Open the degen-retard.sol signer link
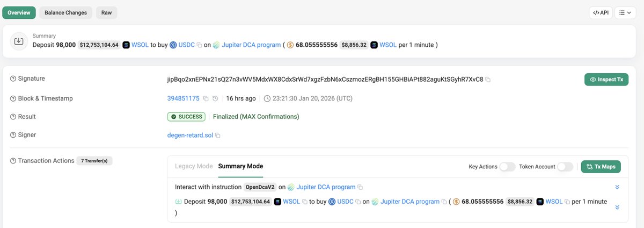The height and width of the screenshot is (228, 644). coord(190,136)
